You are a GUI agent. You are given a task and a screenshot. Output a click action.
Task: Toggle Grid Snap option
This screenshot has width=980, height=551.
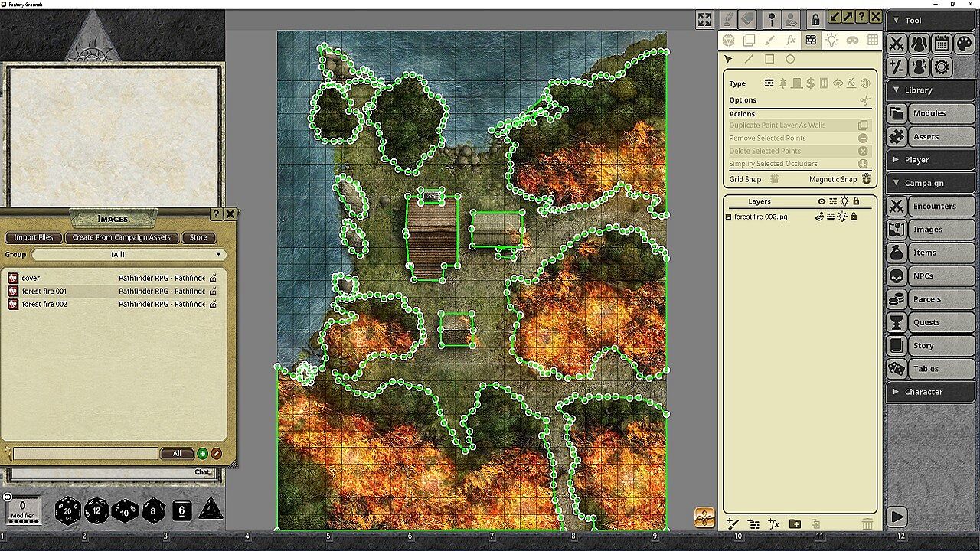coord(774,179)
